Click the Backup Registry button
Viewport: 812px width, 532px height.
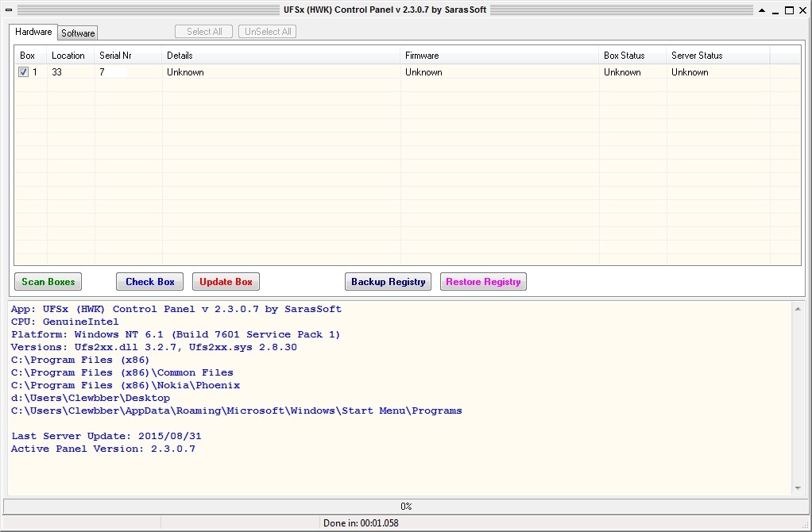pyautogui.click(x=388, y=282)
